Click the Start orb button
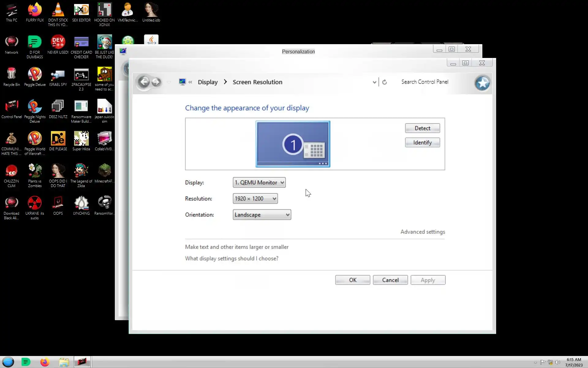This screenshot has height=368, width=588. [x=8, y=362]
